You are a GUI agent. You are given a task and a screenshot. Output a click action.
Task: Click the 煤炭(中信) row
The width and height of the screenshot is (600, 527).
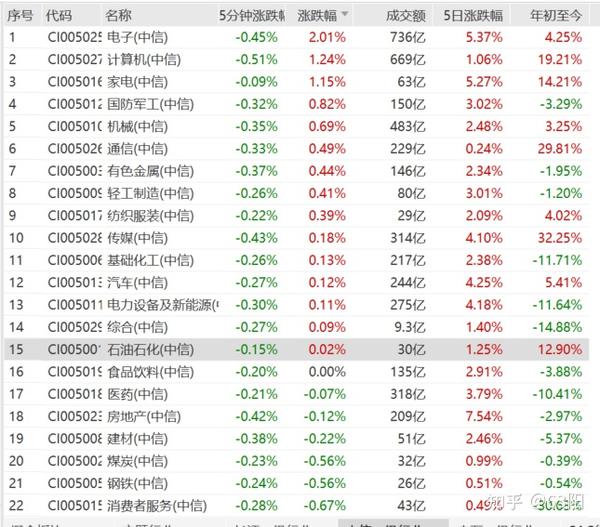pos(297,461)
